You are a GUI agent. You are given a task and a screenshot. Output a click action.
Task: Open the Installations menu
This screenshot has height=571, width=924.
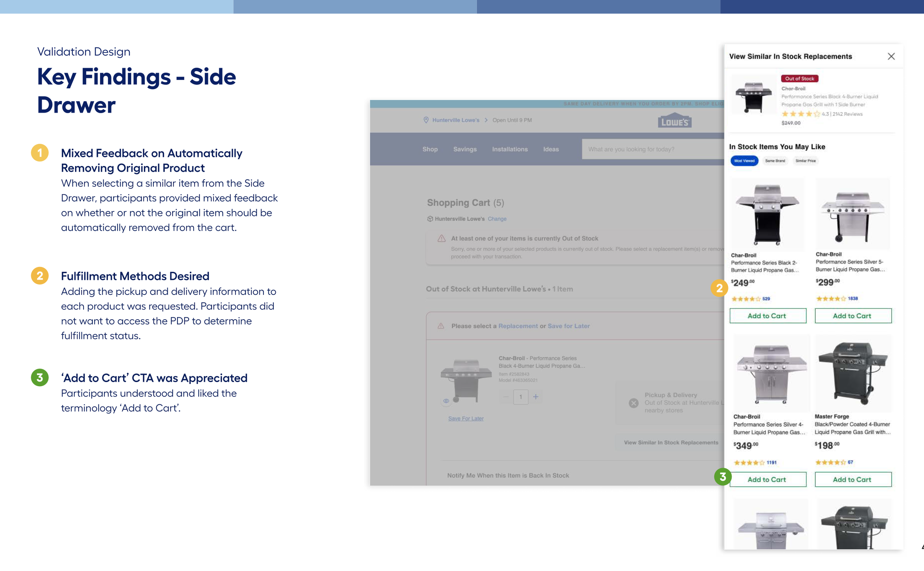pos(509,149)
